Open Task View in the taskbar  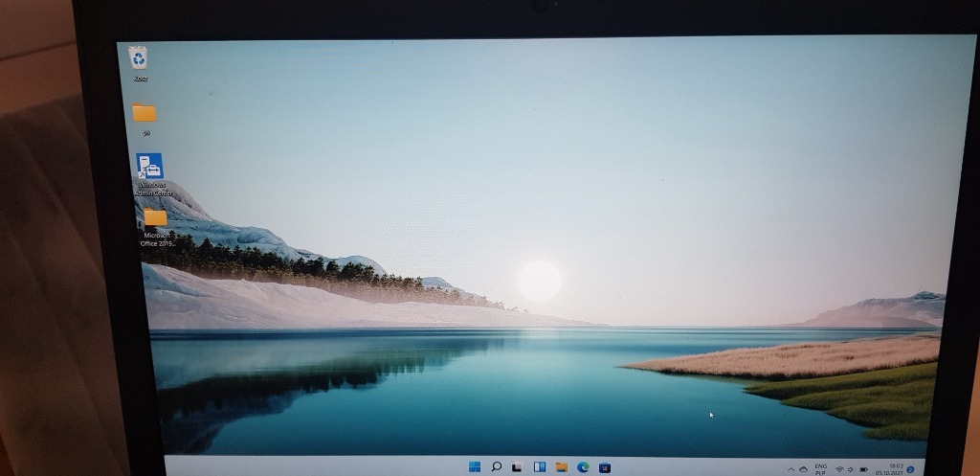point(517,467)
